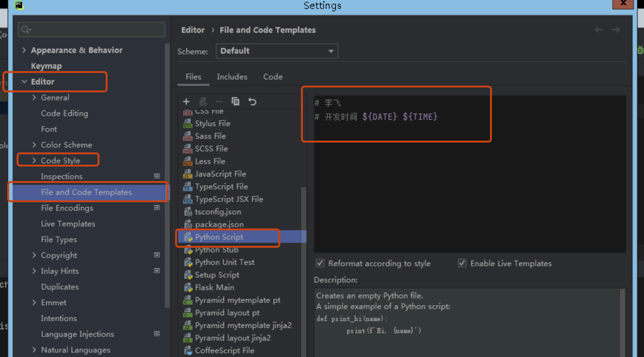Screen dimensions: 644x357
Task: Click the Flask Main file icon
Action: pos(188,288)
